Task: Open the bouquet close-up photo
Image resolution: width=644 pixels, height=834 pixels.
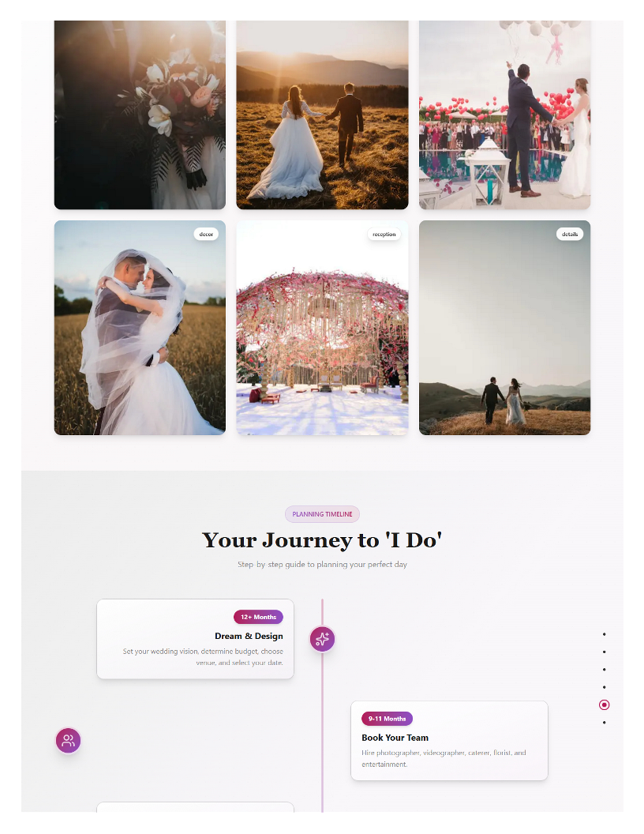Action: tap(140, 115)
